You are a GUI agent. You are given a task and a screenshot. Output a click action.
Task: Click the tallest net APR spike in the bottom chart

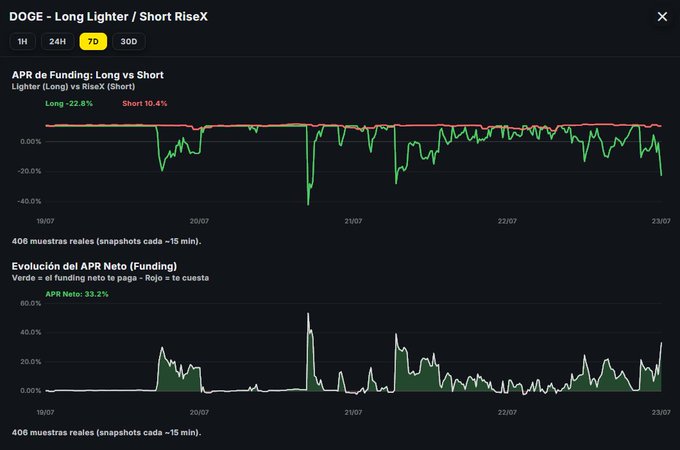pos(308,314)
